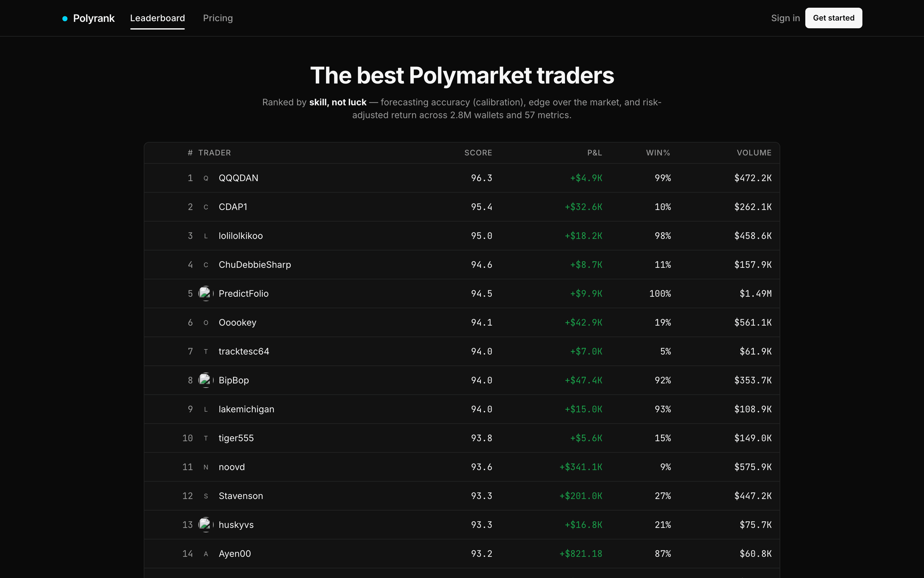Select trader name Stavenson

(x=241, y=496)
